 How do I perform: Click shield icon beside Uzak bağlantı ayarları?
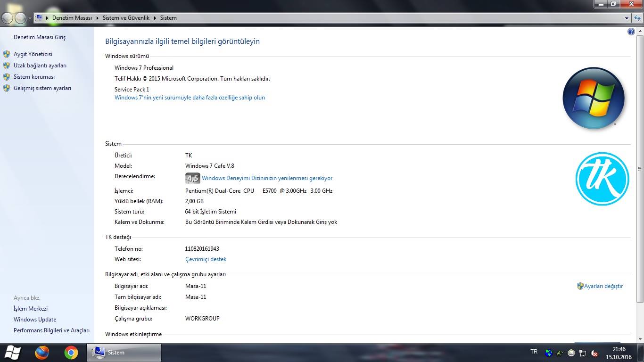pos(7,66)
